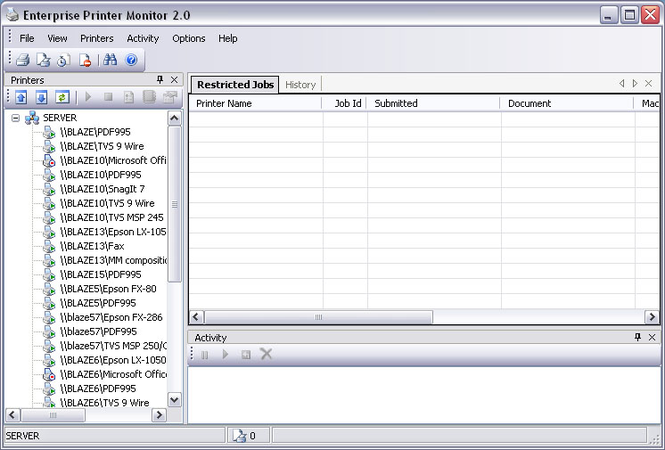Click down arrow of printer tree scrollbar
Viewport: 665px width, 450px height.
point(174,400)
